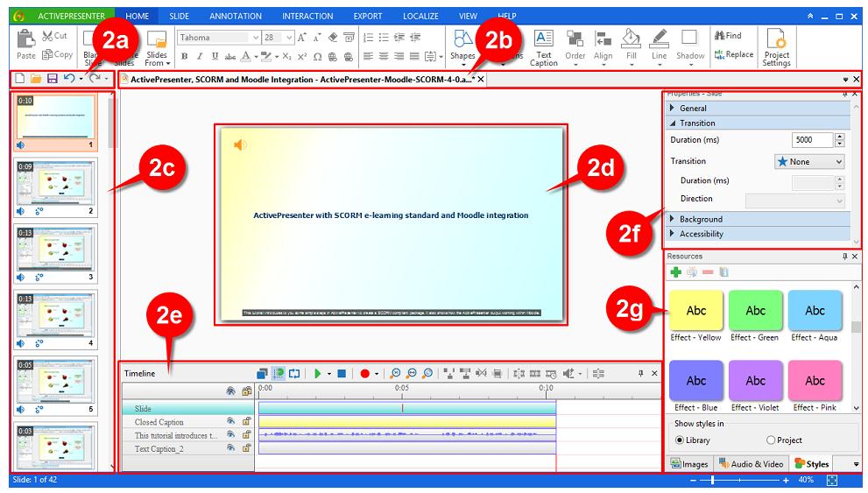Click the Duration (ms) field showing 5000
Image resolution: width=868 pixels, height=493 pixels.
pyautogui.click(x=812, y=140)
